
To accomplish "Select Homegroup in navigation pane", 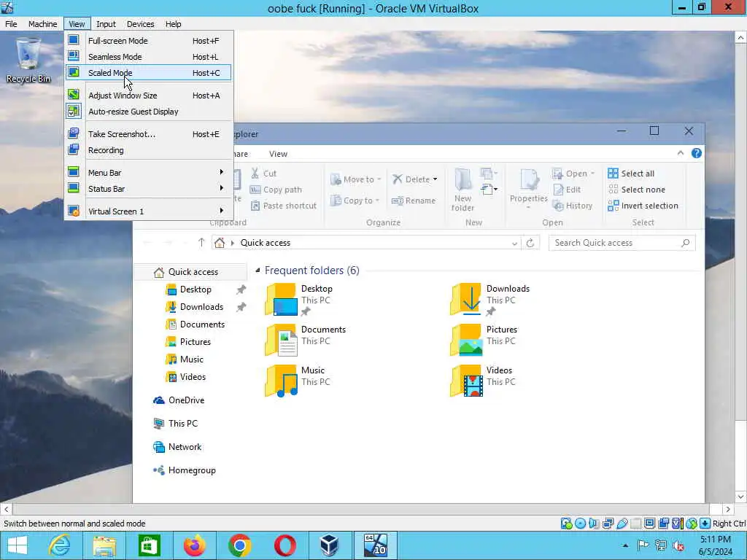I will pyautogui.click(x=185, y=470).
